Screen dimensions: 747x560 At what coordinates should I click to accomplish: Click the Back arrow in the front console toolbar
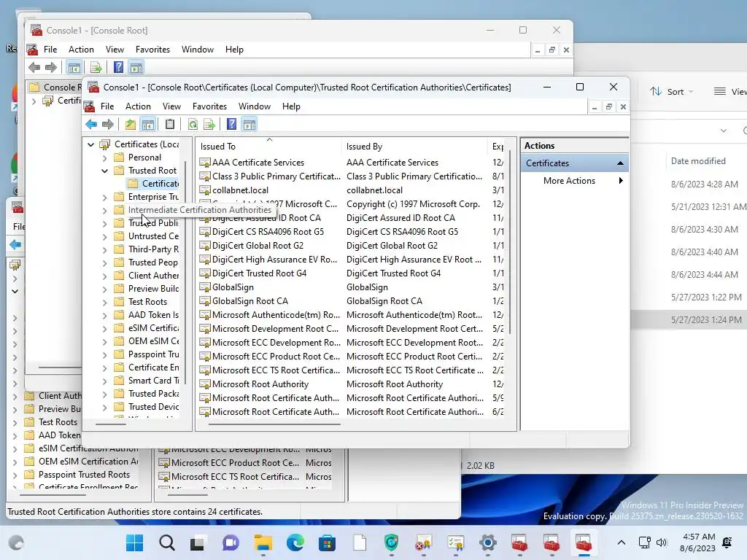pos(91,125)
